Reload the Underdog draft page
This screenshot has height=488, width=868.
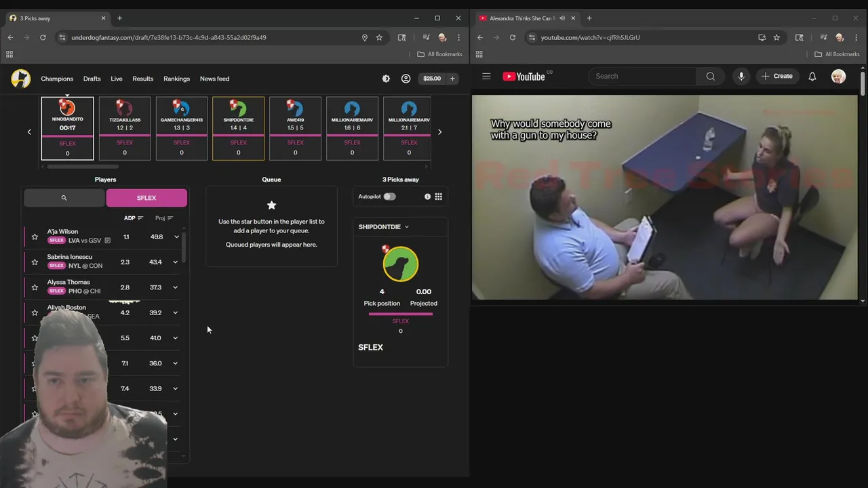click(x=43, y=37)
